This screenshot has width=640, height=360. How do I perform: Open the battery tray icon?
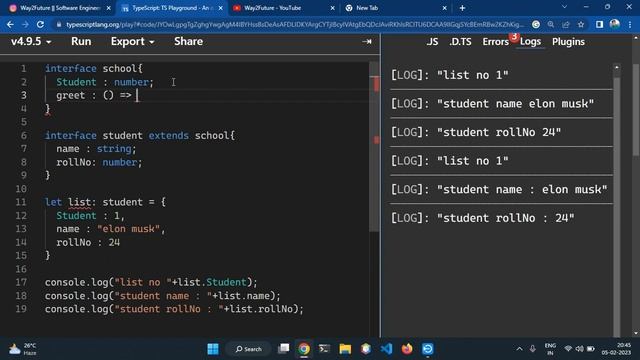click(x=591, y=349)
